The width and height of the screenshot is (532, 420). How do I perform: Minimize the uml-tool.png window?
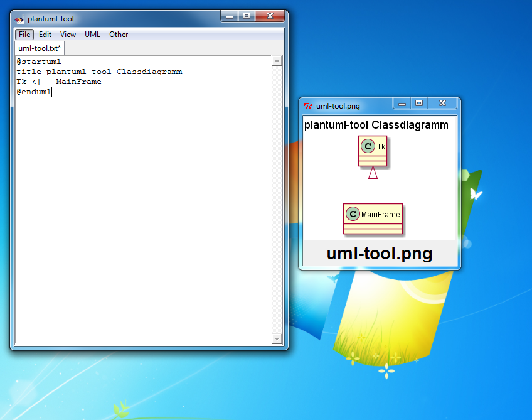pos(402,103)
